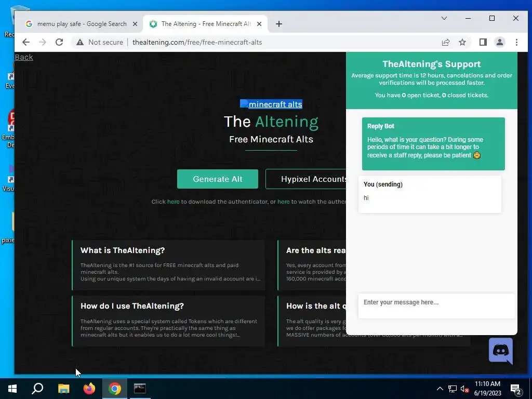Open Windows taskbar search
Image resolution: width=532 pixels, height=399 pixels.
click(x=37, y=389)
